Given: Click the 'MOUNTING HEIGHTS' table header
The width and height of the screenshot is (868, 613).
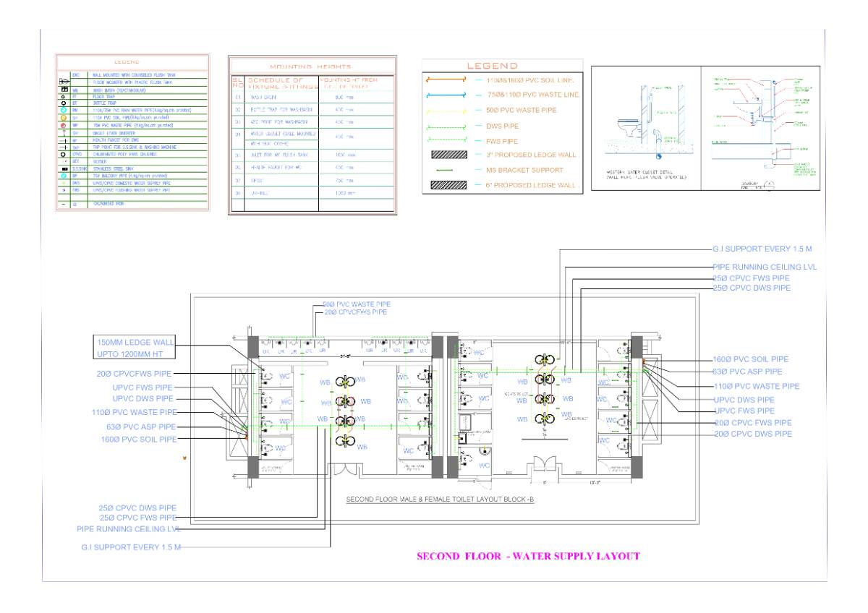Looking at the screenshot, I should [x=312, y=66].
